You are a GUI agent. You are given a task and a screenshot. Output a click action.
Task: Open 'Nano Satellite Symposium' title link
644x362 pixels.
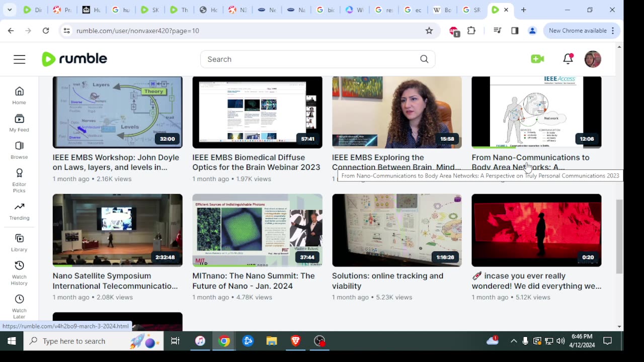[x=115, y=281]
